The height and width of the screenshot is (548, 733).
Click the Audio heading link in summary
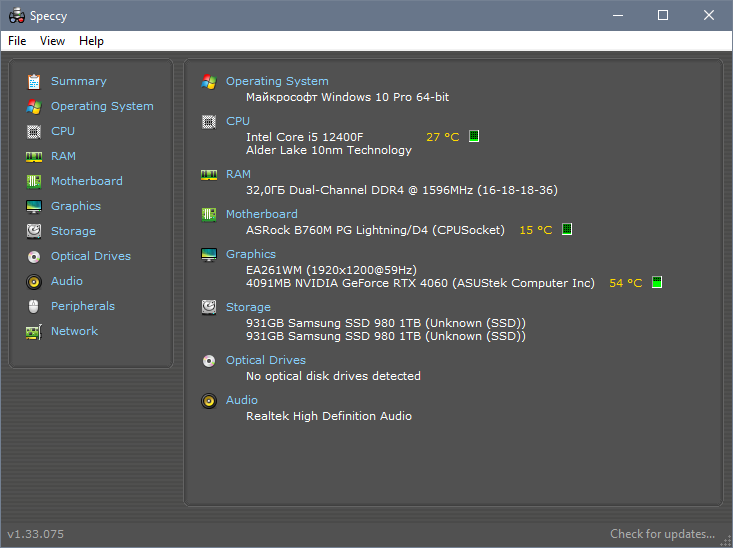[x=241, y=400]
